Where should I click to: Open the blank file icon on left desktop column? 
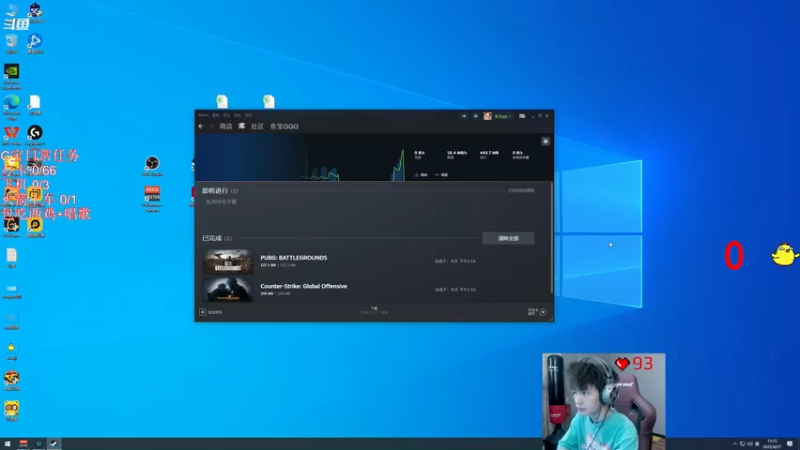click(12, 258)
